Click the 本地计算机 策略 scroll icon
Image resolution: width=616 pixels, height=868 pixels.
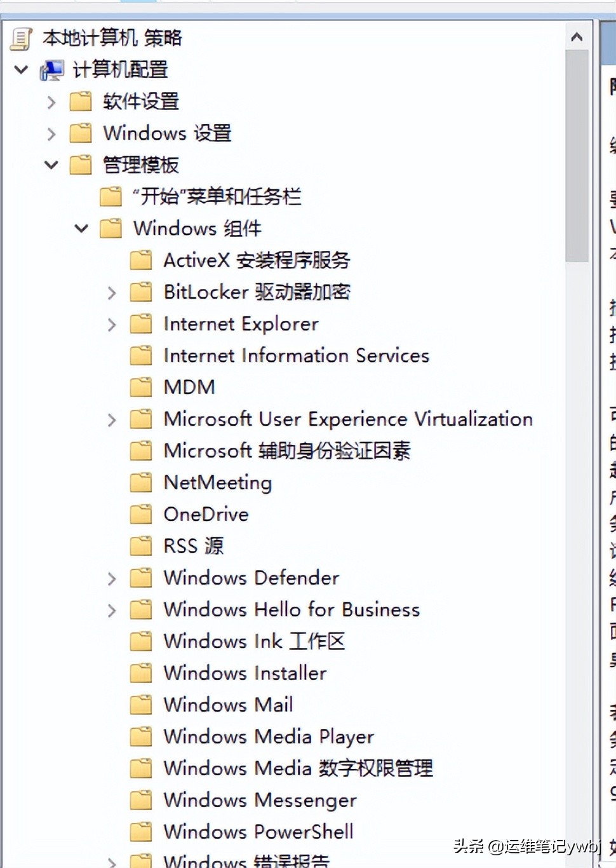[x=21, y=38]
